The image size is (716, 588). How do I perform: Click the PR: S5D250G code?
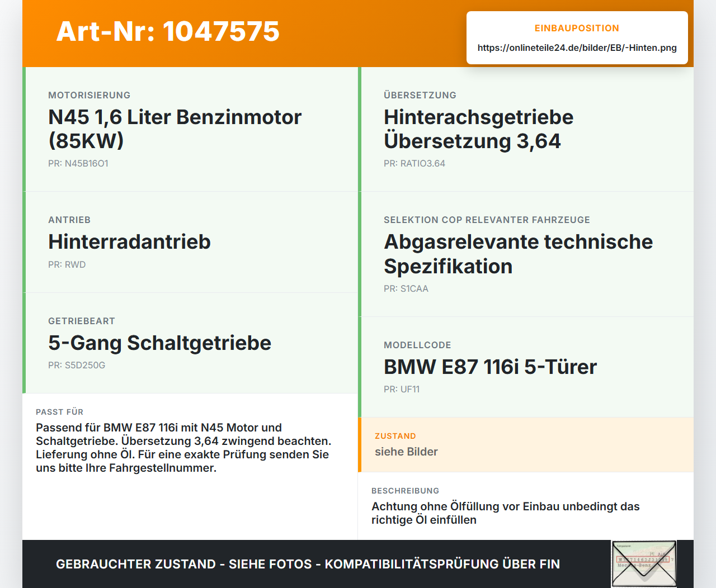(x=77, y=365)
